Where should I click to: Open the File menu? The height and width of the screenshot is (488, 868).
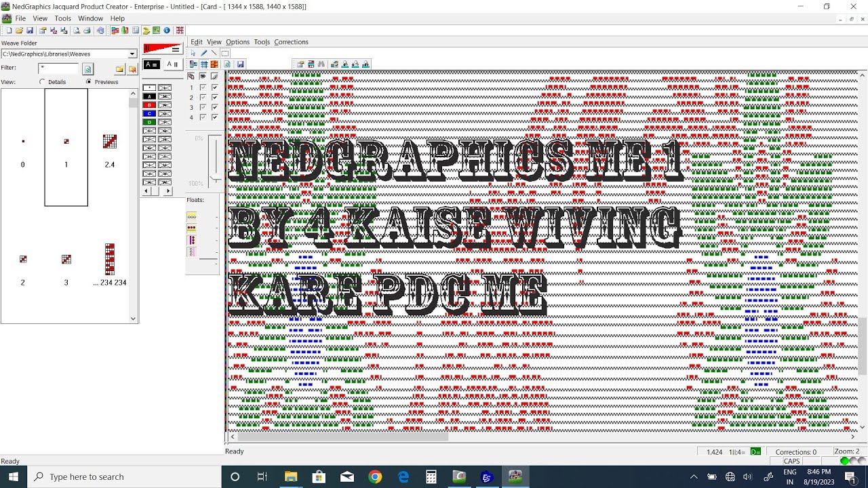tap(20, 18)
